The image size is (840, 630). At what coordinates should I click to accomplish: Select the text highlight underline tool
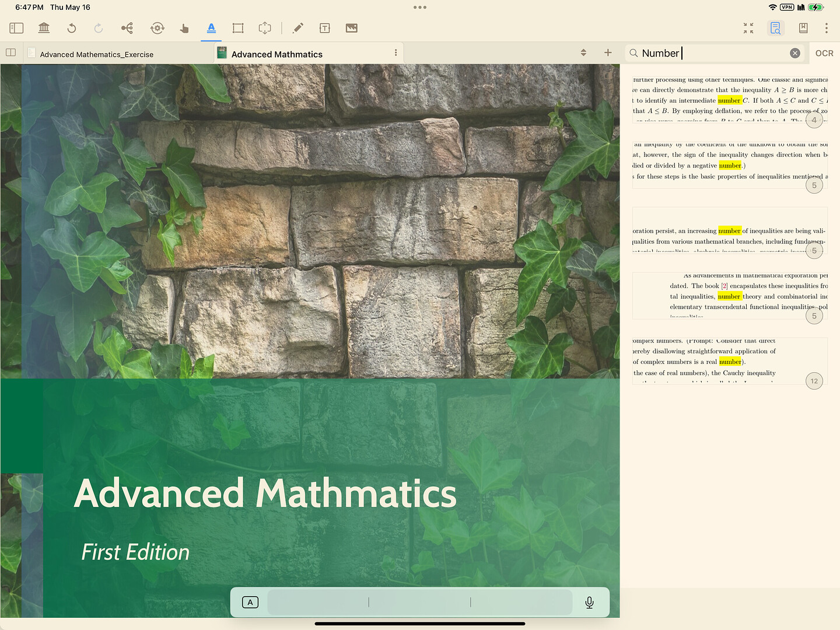(x=211, y=28)
